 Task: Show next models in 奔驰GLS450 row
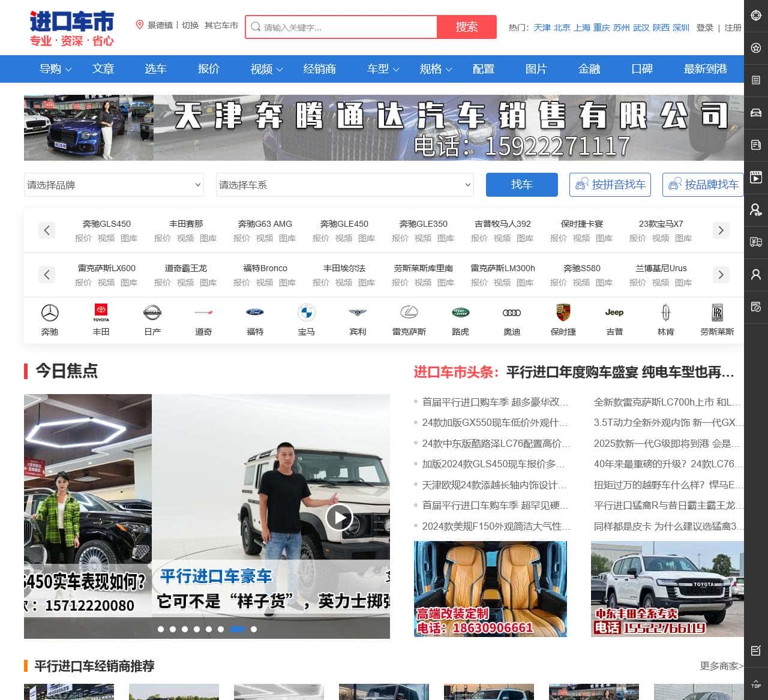(721, 230)
